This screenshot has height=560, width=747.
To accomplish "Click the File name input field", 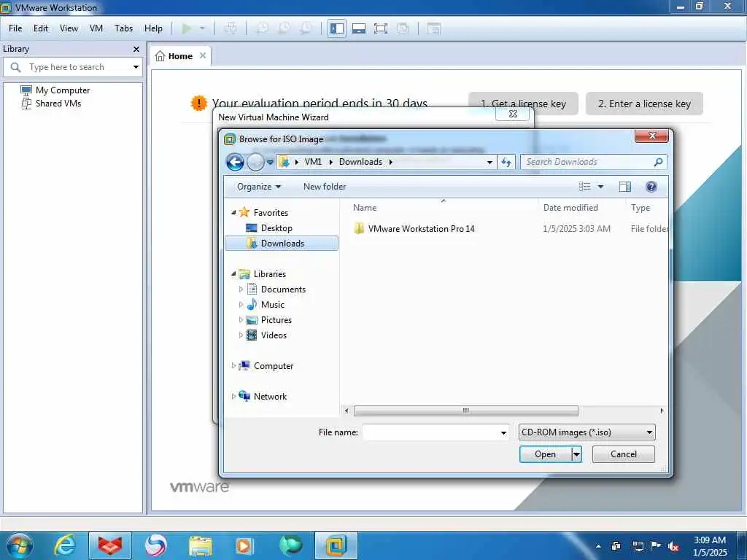I will pos(430,432).
